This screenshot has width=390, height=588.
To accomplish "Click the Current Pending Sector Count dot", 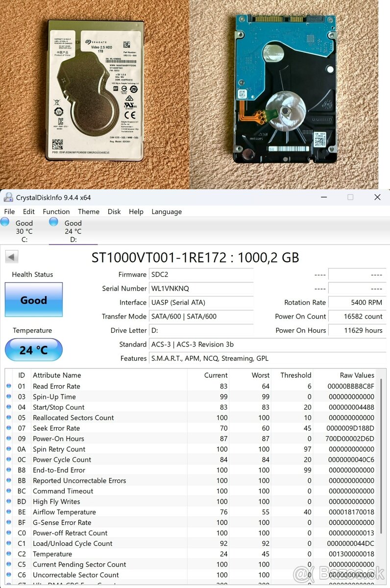I will click(9, 564).
